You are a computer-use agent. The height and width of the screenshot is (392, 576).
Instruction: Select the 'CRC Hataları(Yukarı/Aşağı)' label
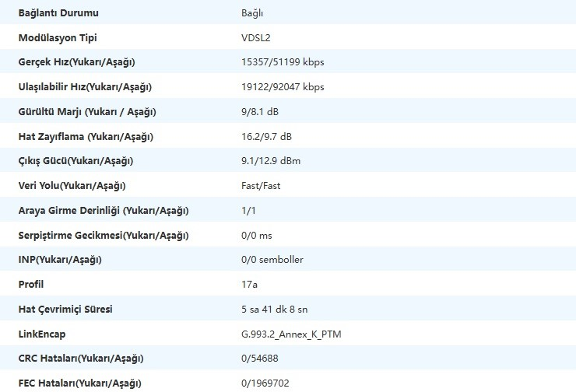pyautogui.click(x=81, y=359)
